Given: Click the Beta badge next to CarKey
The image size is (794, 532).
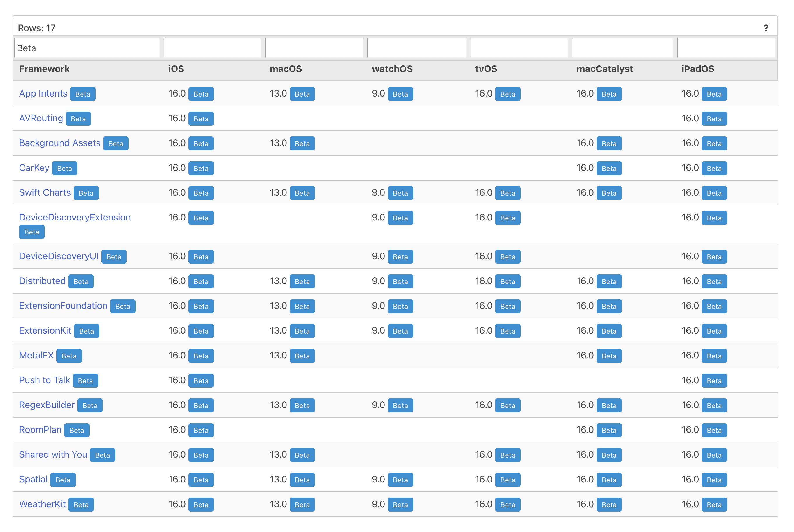Looking at the screenshot, I should coord(64,169).
